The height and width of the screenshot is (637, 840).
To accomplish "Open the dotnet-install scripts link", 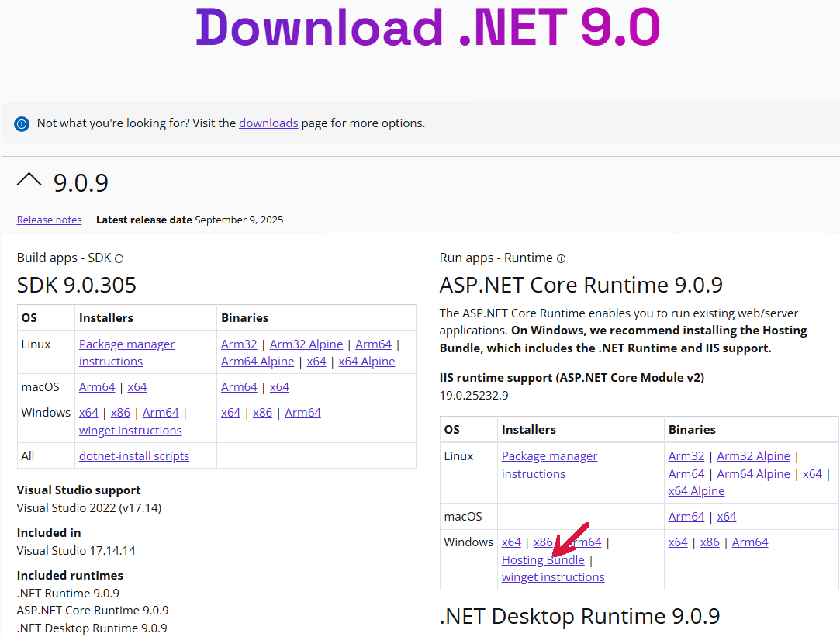I will coord(134,456).
